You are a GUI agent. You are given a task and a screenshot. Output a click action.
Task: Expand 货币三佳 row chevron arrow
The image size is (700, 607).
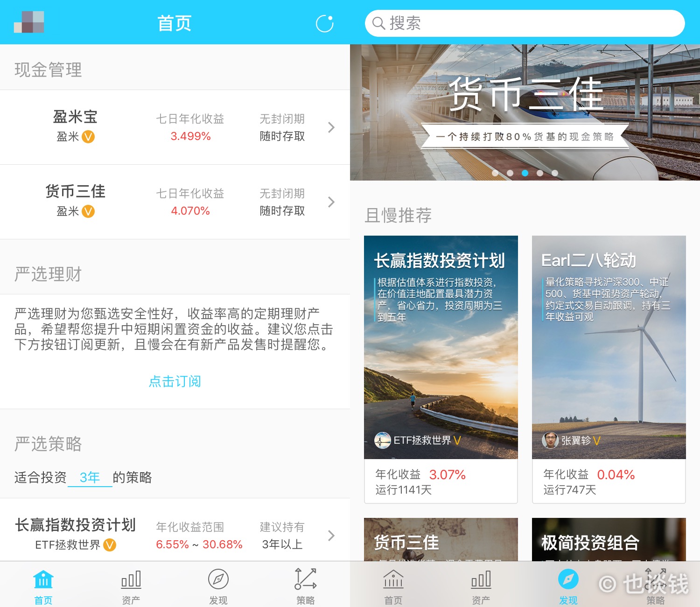pyautogui.click(x=331, y=202)
